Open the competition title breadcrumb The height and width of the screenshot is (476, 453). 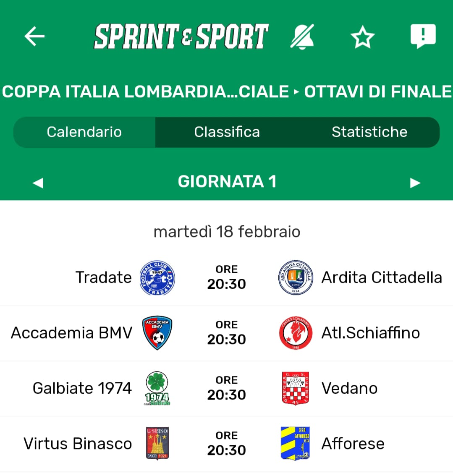[227, 92]
